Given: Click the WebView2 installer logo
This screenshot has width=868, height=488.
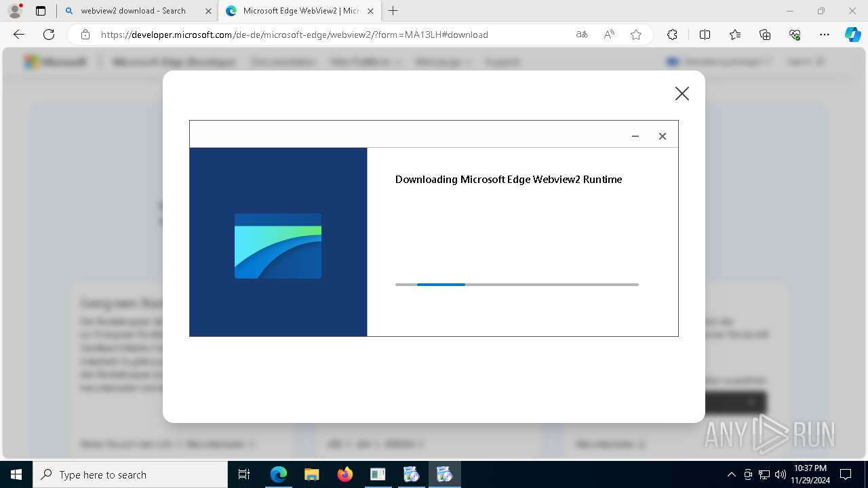Looking at the screenshot, I should pos(278,246).
